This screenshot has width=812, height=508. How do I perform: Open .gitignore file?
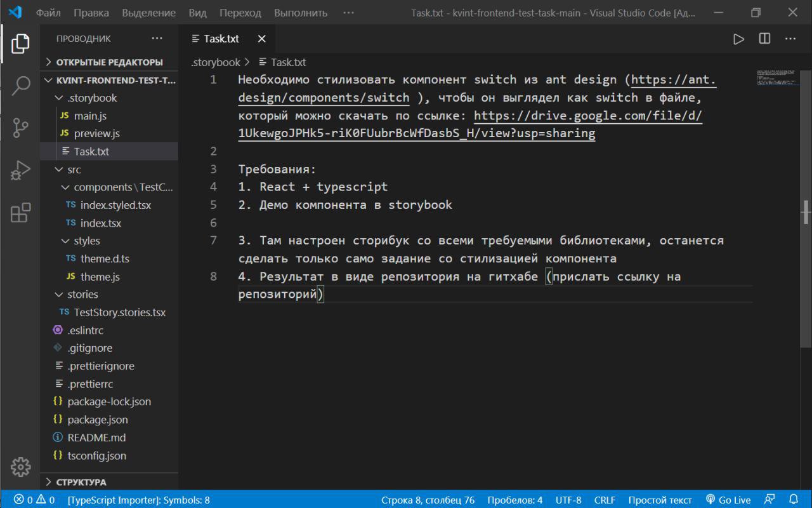[109, 348]
